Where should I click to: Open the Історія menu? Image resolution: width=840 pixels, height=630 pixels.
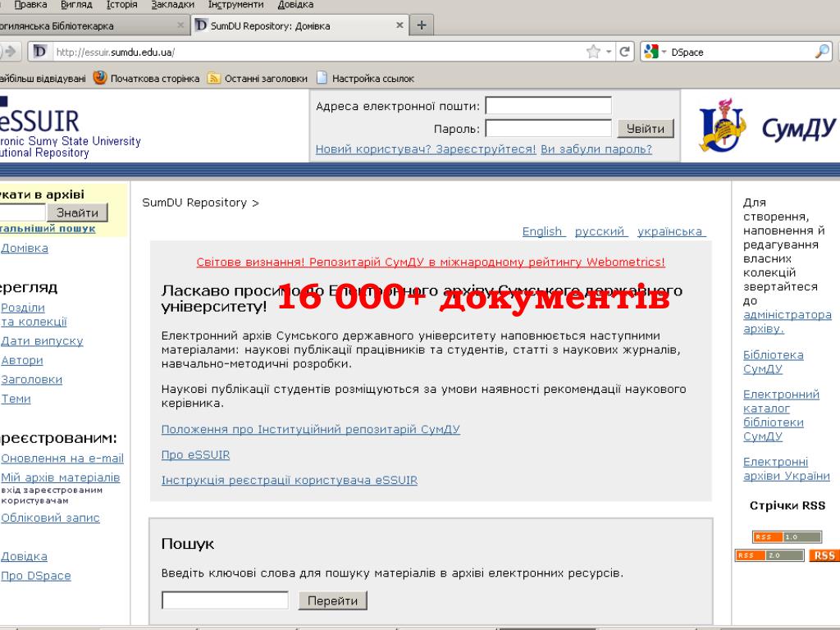coord(121,5)
